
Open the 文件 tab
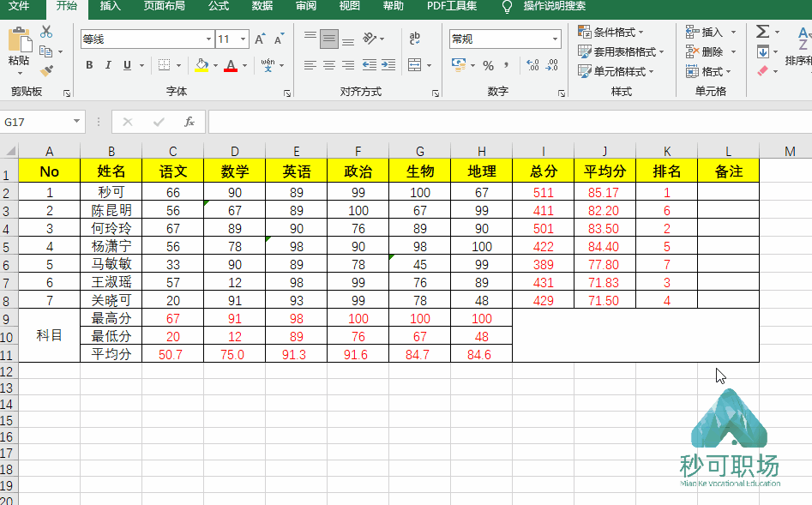pos(19,6)
